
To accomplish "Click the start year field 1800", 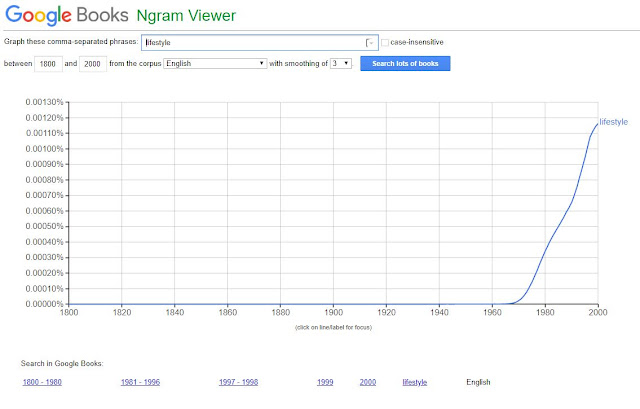I will (x=48, y=64).
